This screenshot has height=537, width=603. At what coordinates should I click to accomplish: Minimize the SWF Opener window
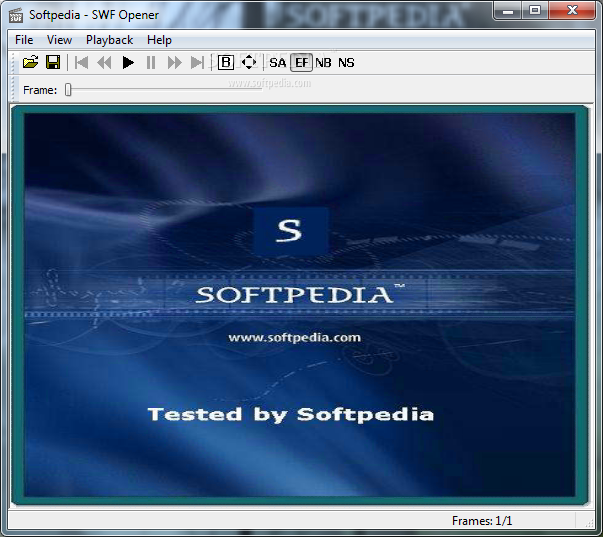pyautogui.click(x=508, y=10)
